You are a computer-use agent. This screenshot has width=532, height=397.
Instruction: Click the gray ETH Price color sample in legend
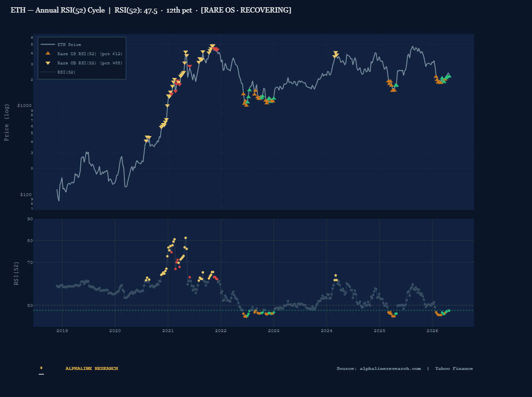click(48, 44)
